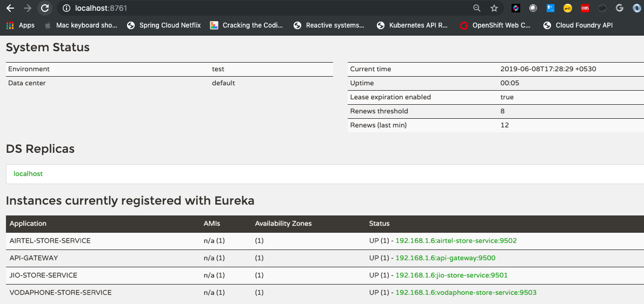This screenshot has width=644, height=304.
Task: Click the Data center value default
Action: click(x=223, y=83)
